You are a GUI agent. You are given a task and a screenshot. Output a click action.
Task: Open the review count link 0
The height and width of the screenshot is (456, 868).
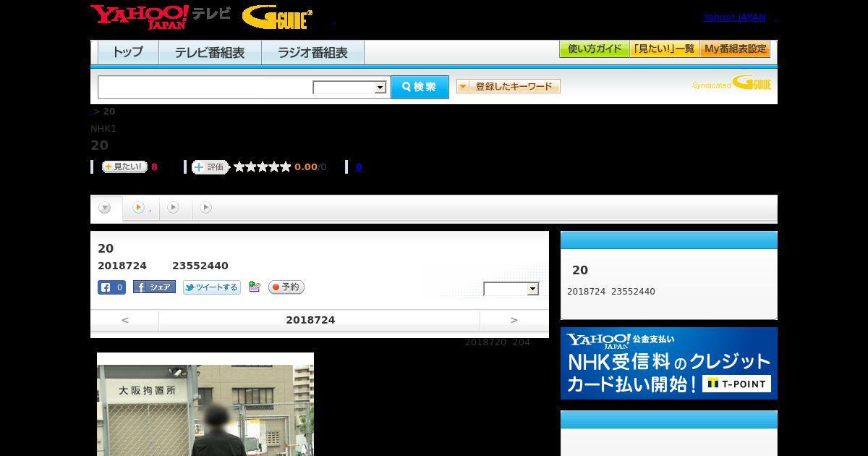click(359, 167)
